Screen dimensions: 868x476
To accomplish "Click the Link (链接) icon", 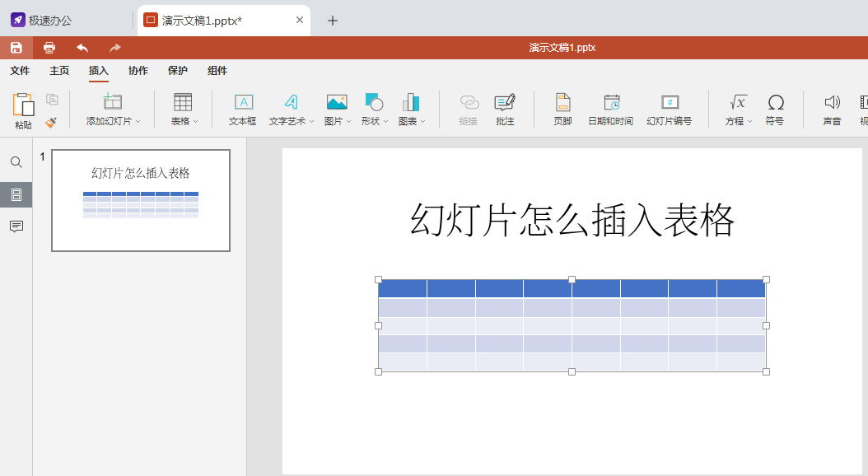I will point(469,102).
